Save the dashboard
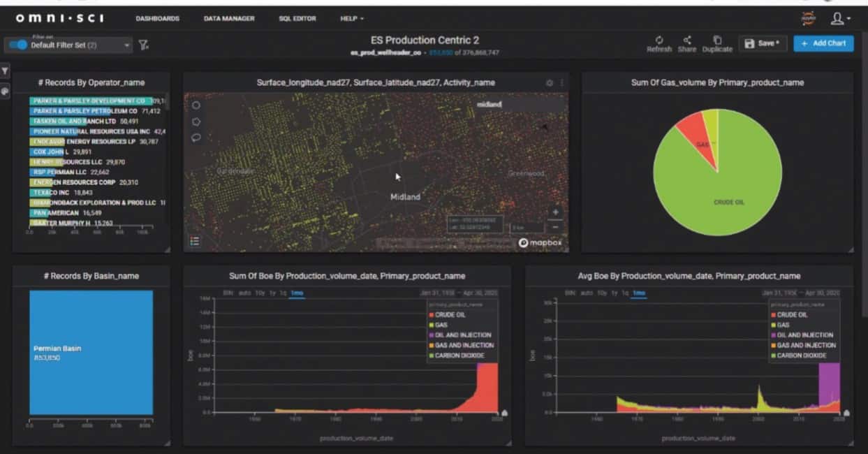Viewport: 868px width, 454px height. tap(763, 43)
